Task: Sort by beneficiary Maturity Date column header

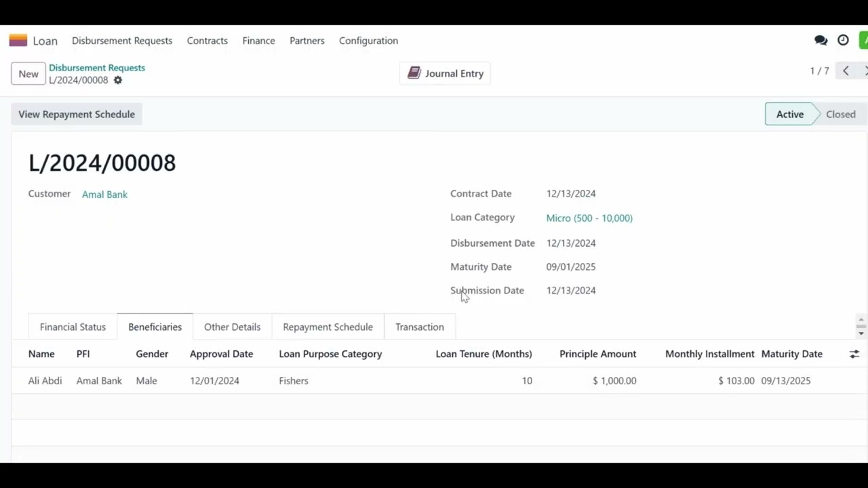Action: [791, 354]
